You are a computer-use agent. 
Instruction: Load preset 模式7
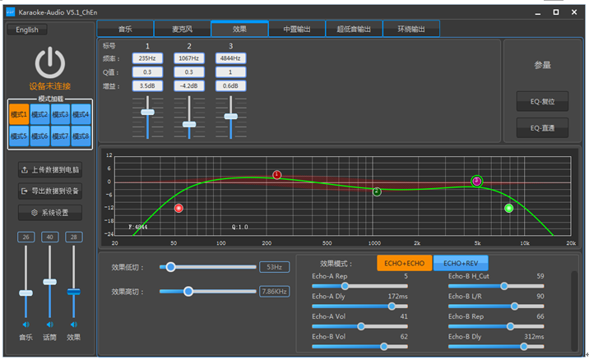tap(60, 136)
